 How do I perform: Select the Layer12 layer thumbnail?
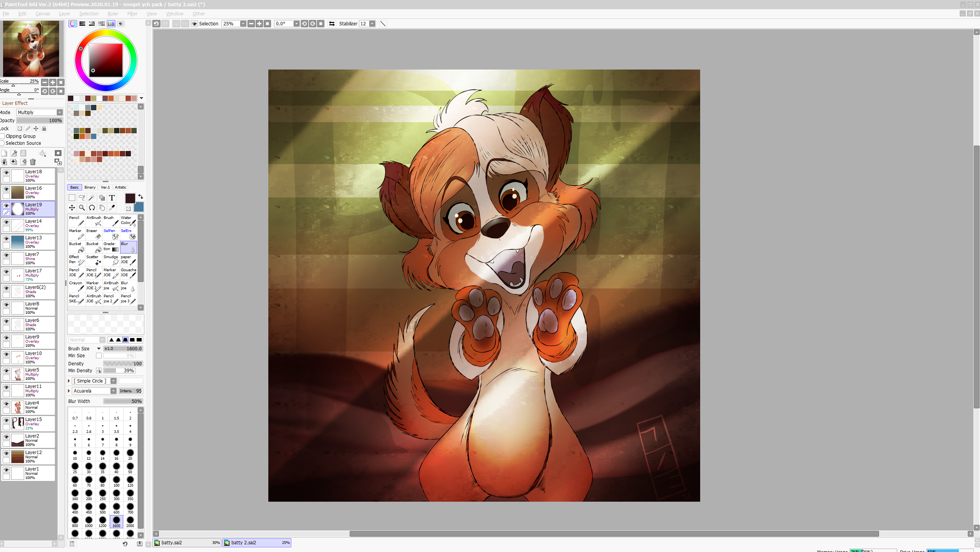click(18, 457)
